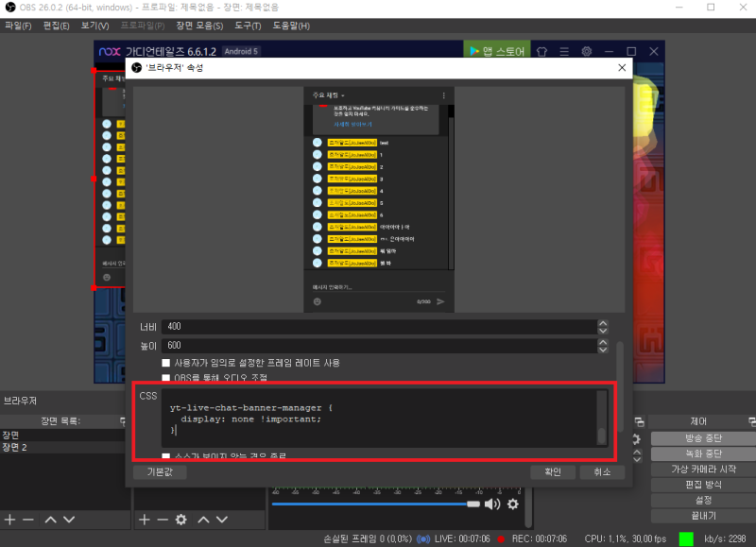Click the theme shirt icon in Nox titlebar
The image size is (756, 547).
click(541, 51)
